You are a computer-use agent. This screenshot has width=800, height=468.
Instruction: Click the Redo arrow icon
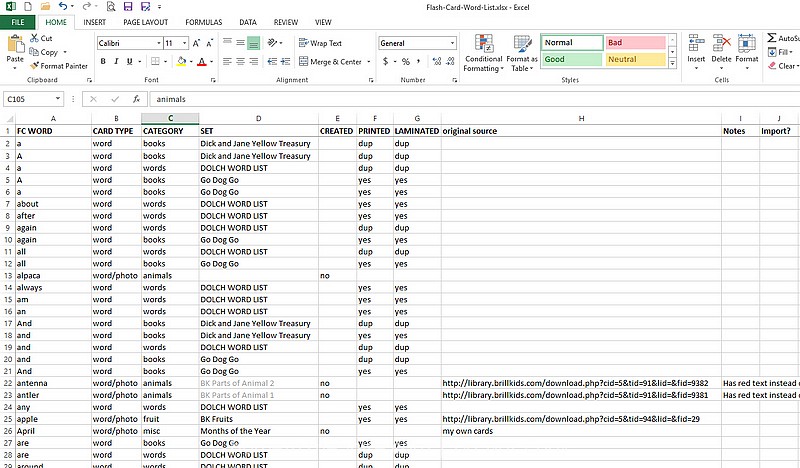(x=86, y=7)
